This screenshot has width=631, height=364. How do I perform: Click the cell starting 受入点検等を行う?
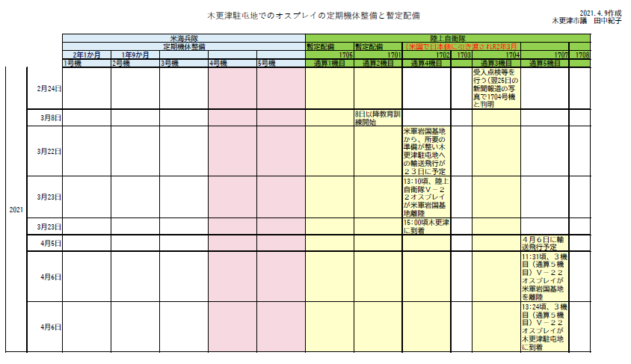pos(496,88)
